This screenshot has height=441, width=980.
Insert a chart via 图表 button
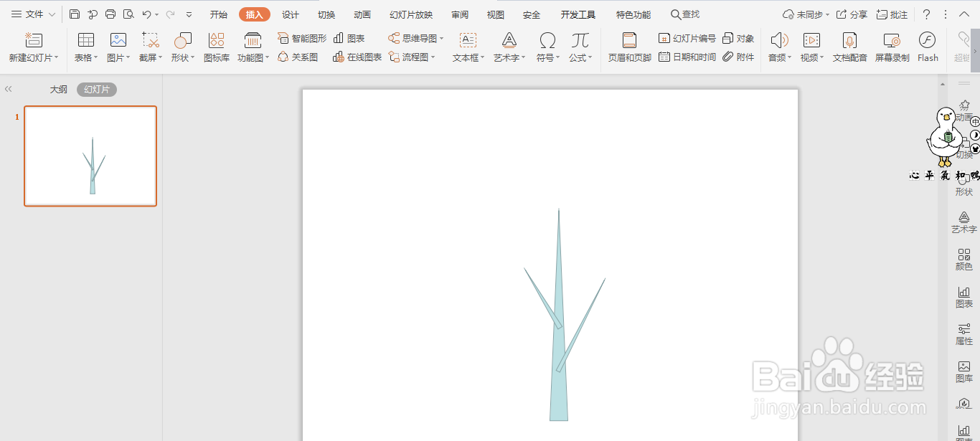point(349,38)
